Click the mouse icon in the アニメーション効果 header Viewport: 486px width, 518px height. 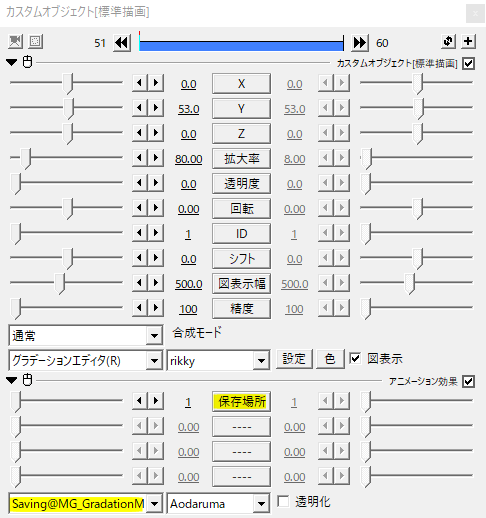(x=27, y=380)
